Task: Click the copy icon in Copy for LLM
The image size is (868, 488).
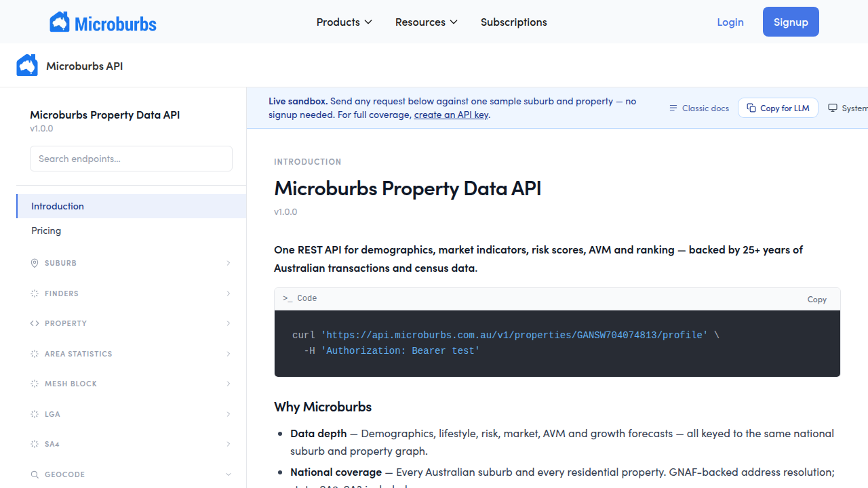Action: pos(751,108)
